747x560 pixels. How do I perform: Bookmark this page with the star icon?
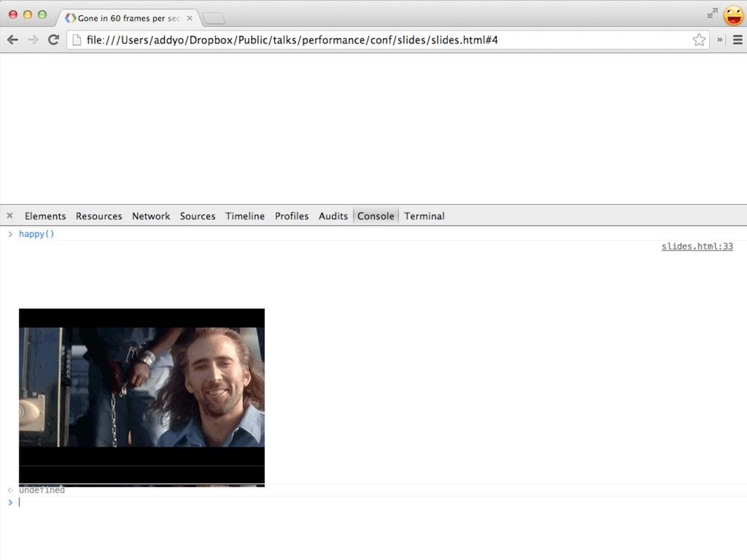pyautogui.click(x=699, y=40)
